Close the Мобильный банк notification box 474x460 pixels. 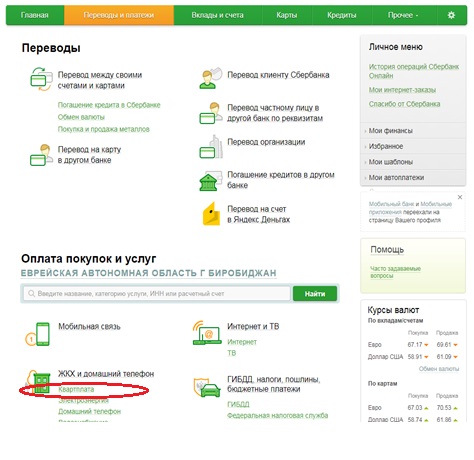pos(460,197)
